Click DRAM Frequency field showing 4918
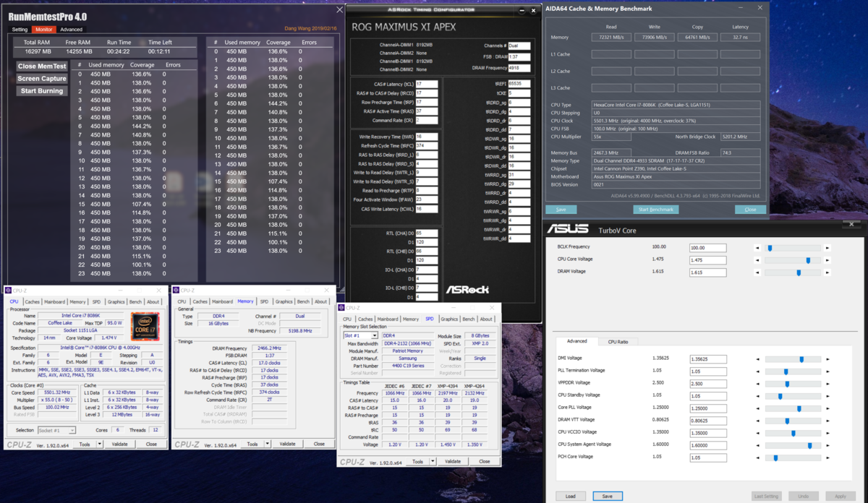The width and height of the screenshot is (868, 503). point(519,67)
